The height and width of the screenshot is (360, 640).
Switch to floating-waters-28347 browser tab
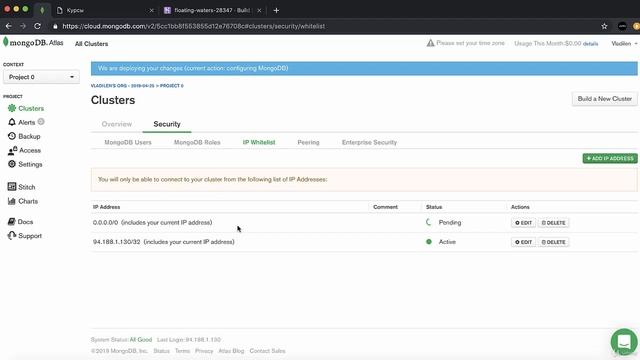tap(212, 10)
